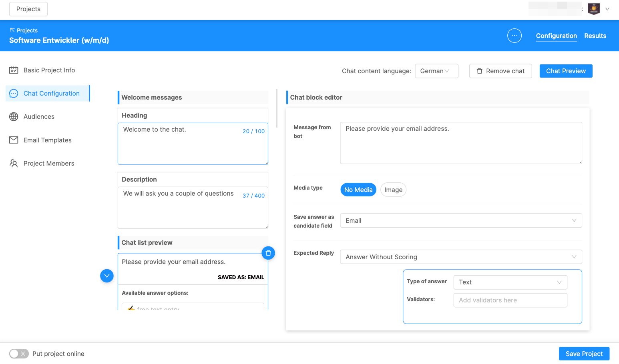Click the Save Project button

(584, 354)
